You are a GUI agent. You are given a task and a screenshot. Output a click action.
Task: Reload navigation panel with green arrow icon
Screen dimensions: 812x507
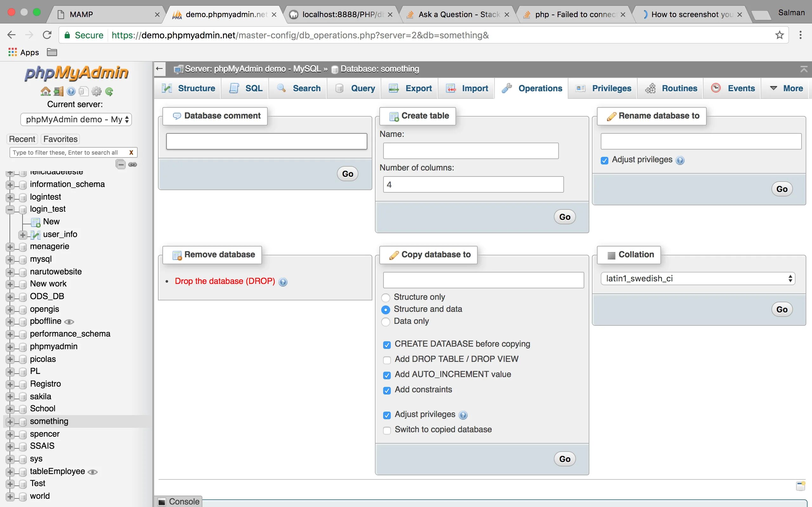pyautogui.click(x=109, y=91)
